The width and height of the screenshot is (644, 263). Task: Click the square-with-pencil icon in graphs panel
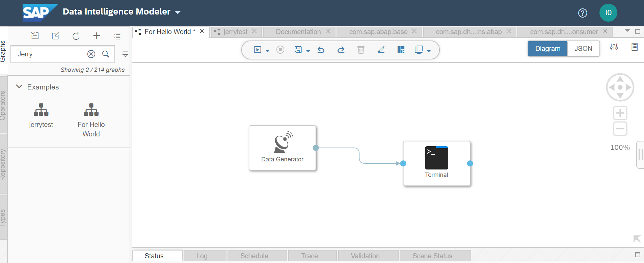[x=56, y=36]
